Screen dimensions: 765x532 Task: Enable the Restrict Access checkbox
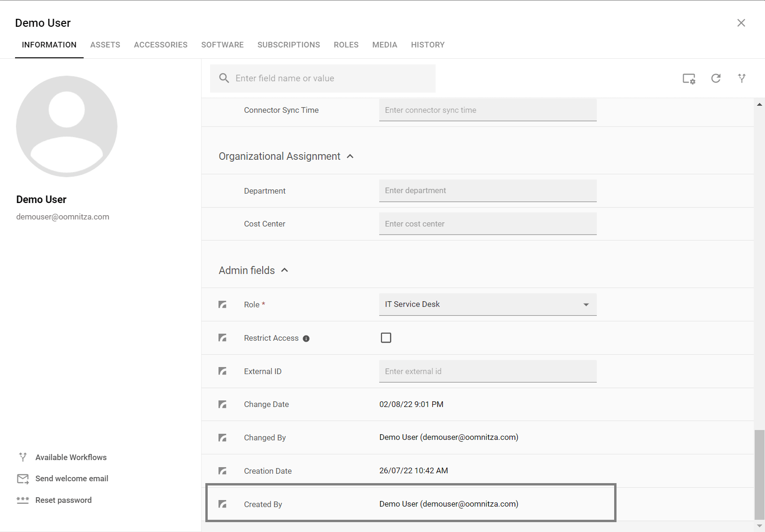pyautogui.click(x=386, y=337)
